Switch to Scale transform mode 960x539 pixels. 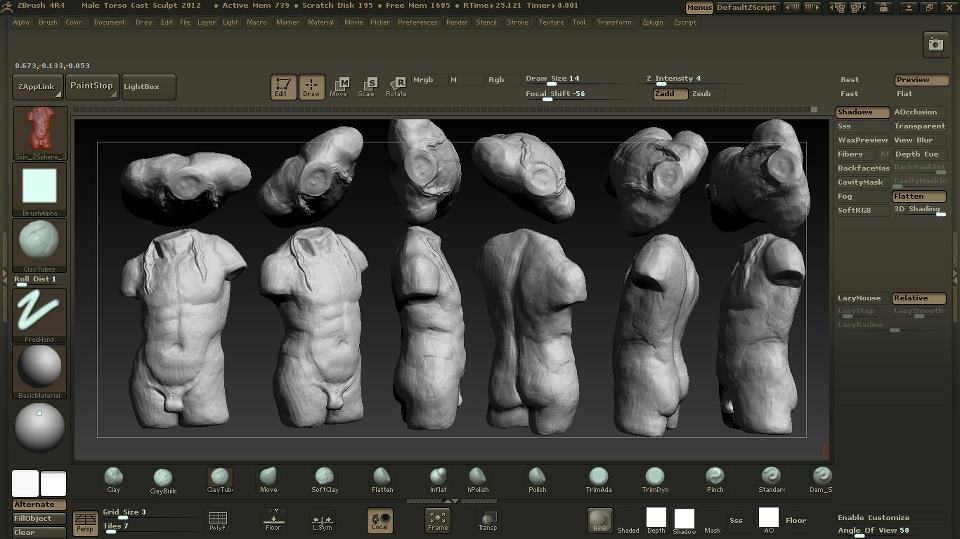[367, 87]
